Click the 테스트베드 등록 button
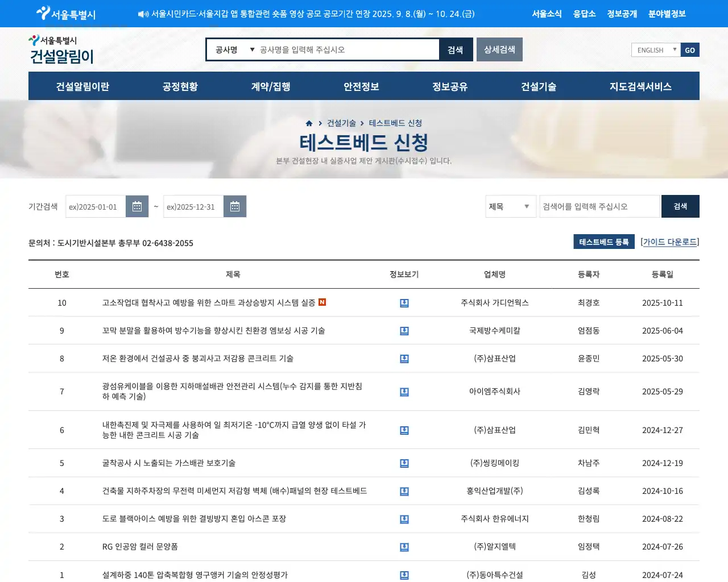Screen dimensions: 728x582 click(x=603, y=242)
